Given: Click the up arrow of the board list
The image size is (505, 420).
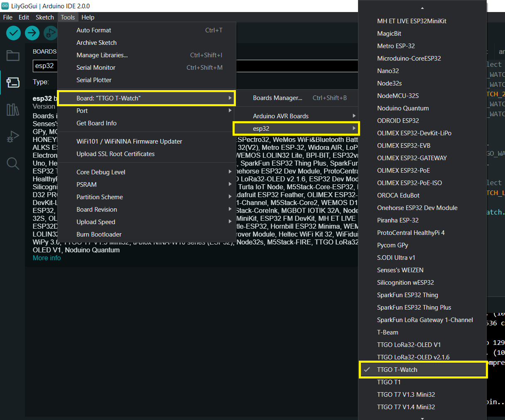Looking at the screenshot, I should pos(422,8).
